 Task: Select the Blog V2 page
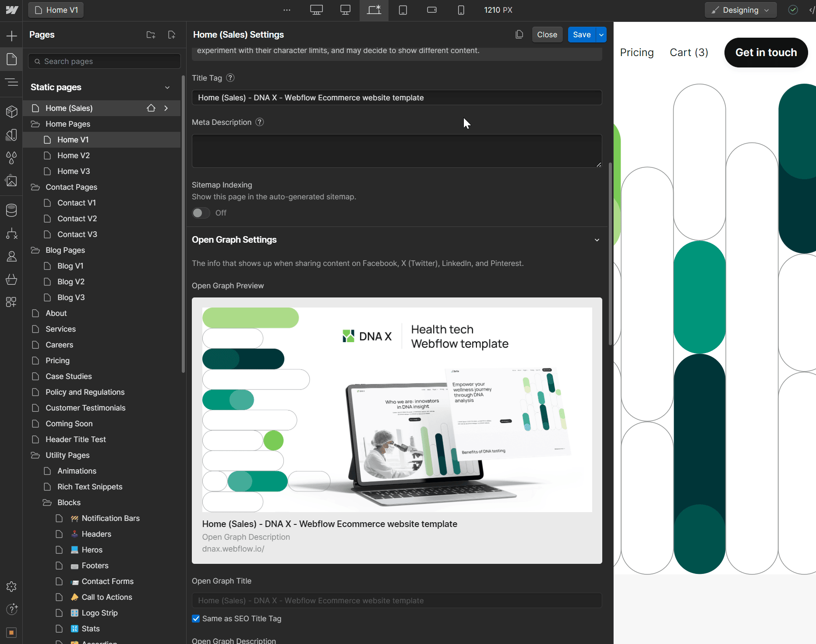(102, 282)
